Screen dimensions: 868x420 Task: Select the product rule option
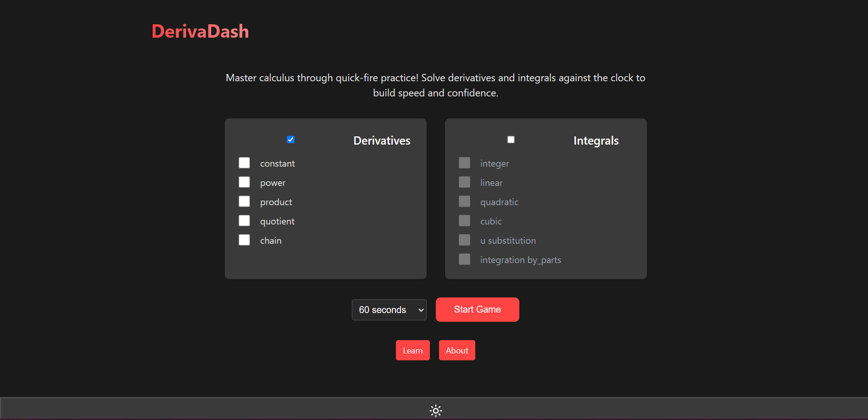[x=244, y=201]
